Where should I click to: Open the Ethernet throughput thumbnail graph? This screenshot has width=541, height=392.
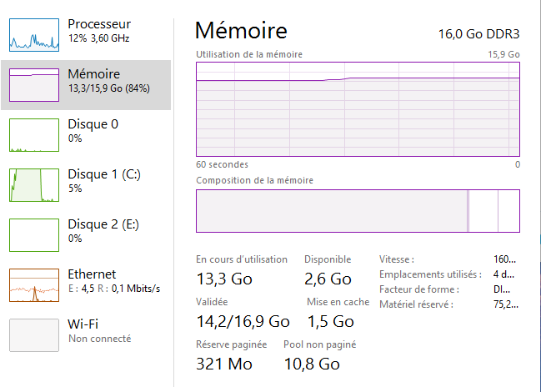click(33, 285)
